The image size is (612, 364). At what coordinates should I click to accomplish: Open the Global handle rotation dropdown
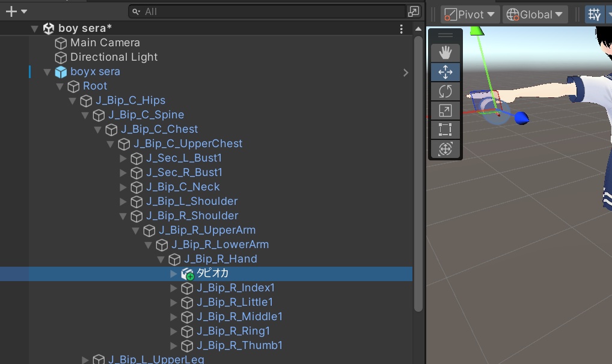(x=535, y=14)
